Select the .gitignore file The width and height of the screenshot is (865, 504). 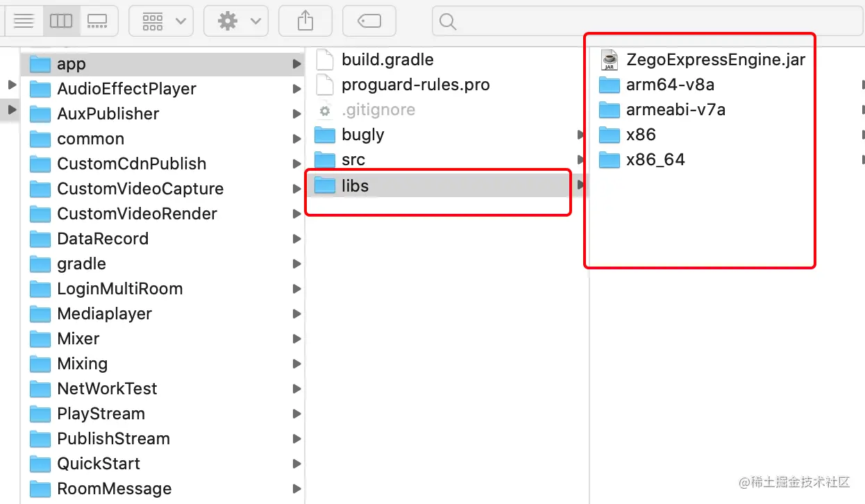click(448, 110)
